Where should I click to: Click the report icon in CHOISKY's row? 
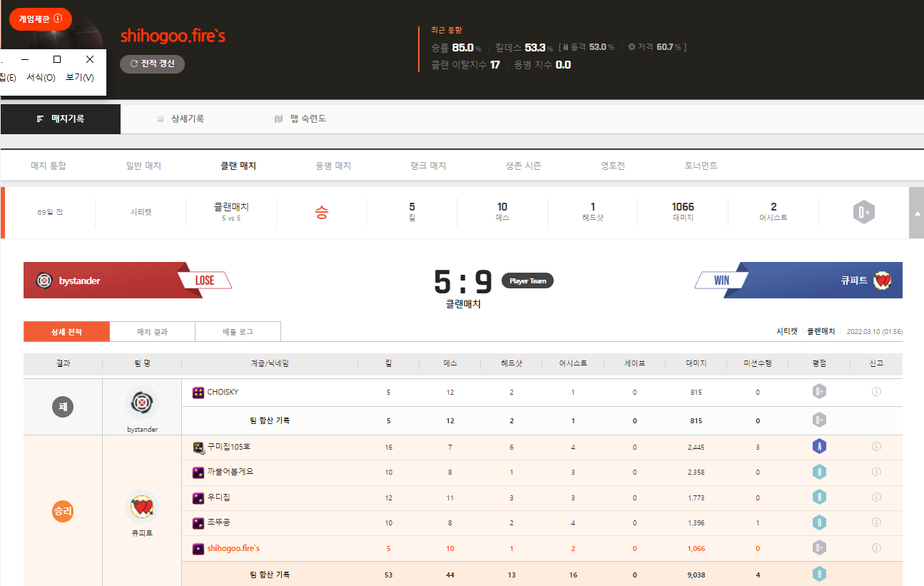(876, 392)
